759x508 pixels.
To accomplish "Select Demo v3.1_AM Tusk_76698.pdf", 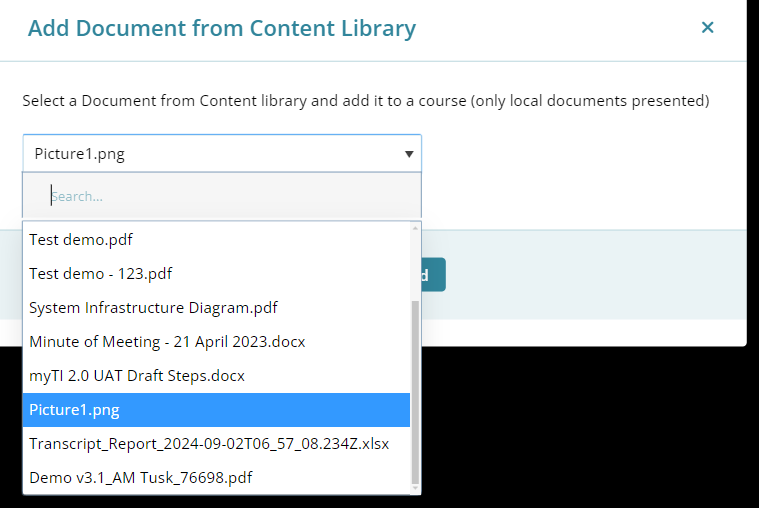I will [x=140, y=478].
